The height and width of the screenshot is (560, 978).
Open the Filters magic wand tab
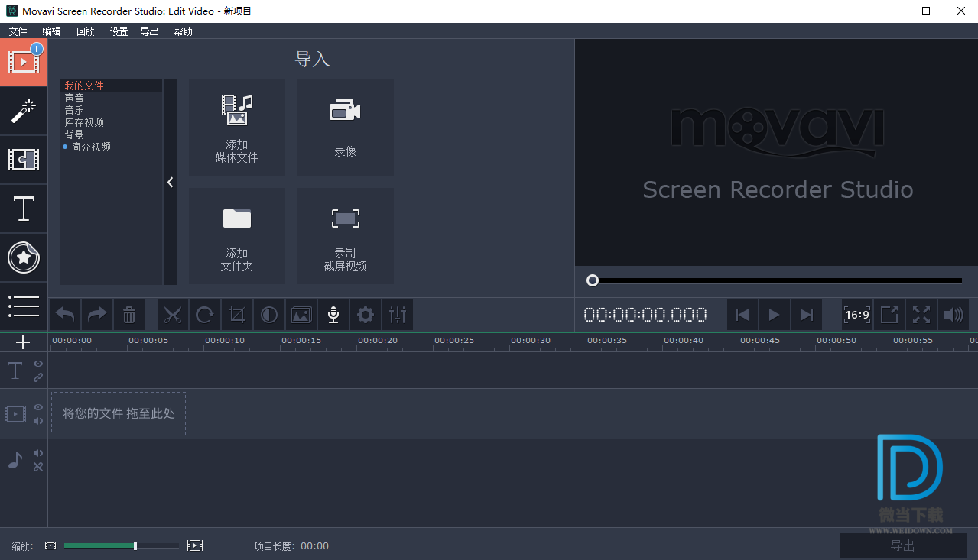(x=24, y=111)
